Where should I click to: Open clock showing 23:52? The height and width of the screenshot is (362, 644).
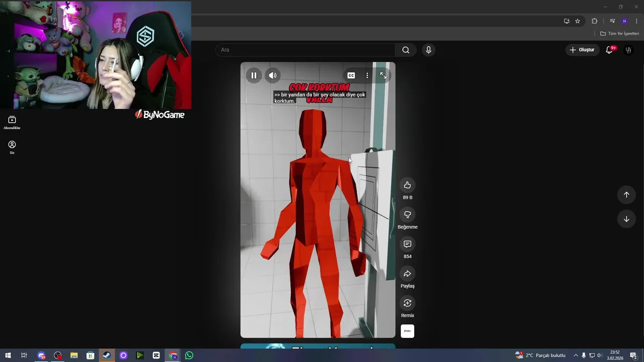(615, 355)
